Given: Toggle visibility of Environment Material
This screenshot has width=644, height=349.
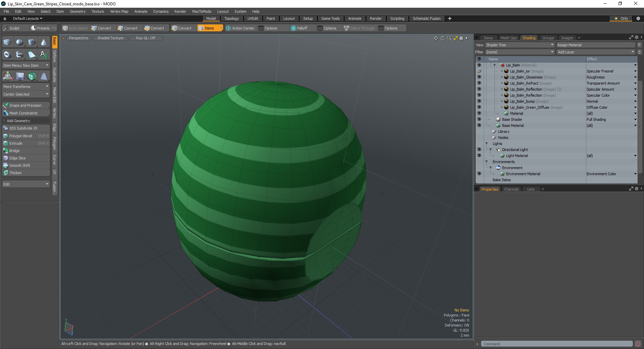Looking at the screenshot, I should coord(479,174).
